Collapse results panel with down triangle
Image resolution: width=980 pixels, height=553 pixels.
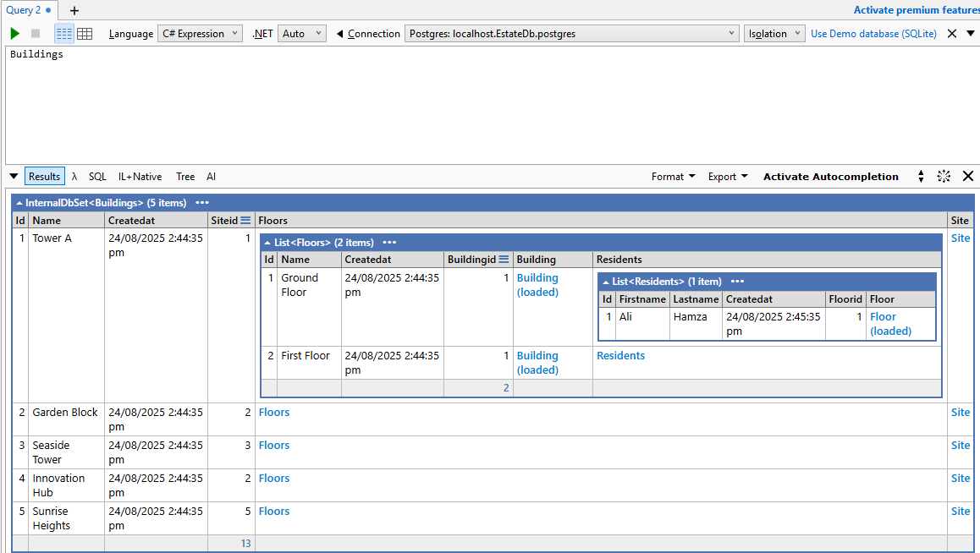click(x=14, y=176)
